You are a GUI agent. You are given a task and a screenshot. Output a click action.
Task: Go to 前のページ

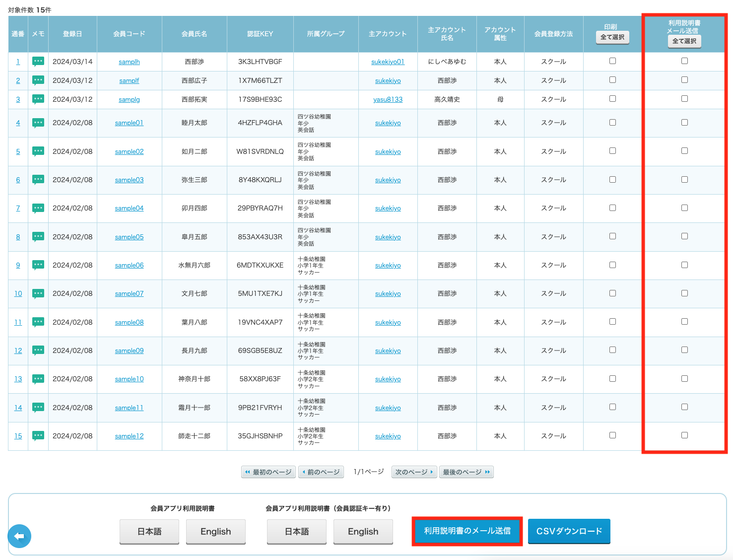pos(321,472)
